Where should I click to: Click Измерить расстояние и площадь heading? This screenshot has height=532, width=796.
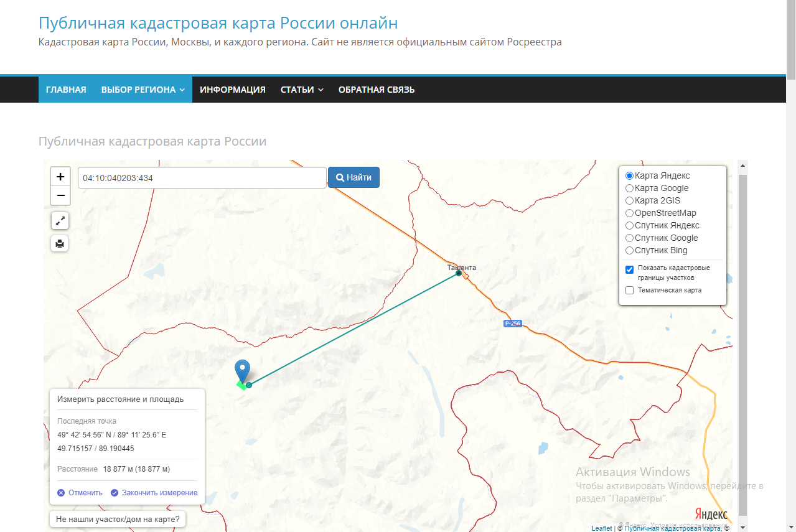click(x=120, y=399)
